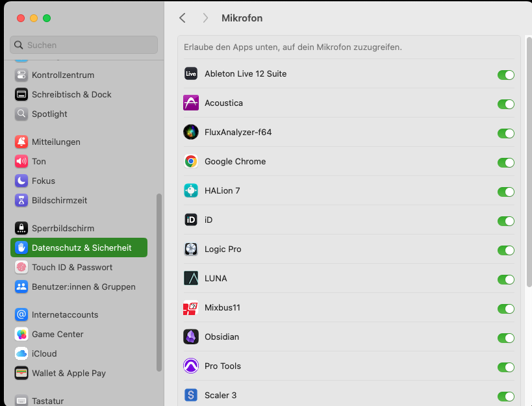Toggle Scaler 3 microphone access
The height and width of the screenshot is (406, 532).
coord(506,396)
